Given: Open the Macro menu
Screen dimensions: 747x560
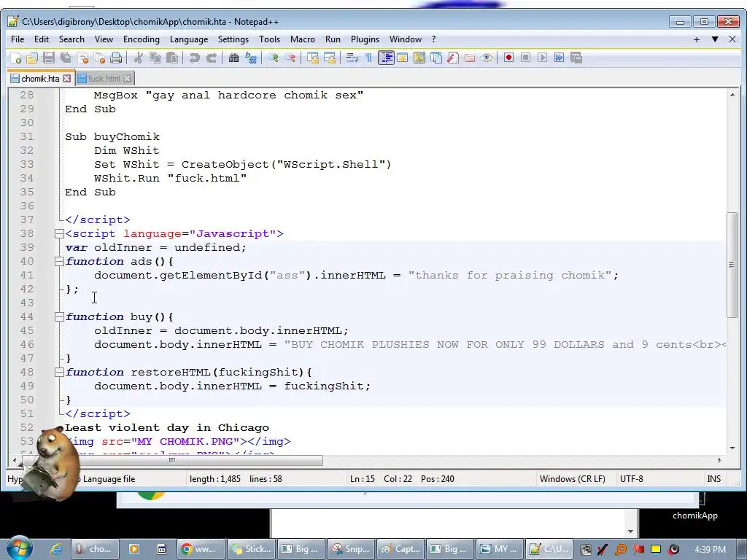Looking at the screenshot, I should [x=303, y=39].
